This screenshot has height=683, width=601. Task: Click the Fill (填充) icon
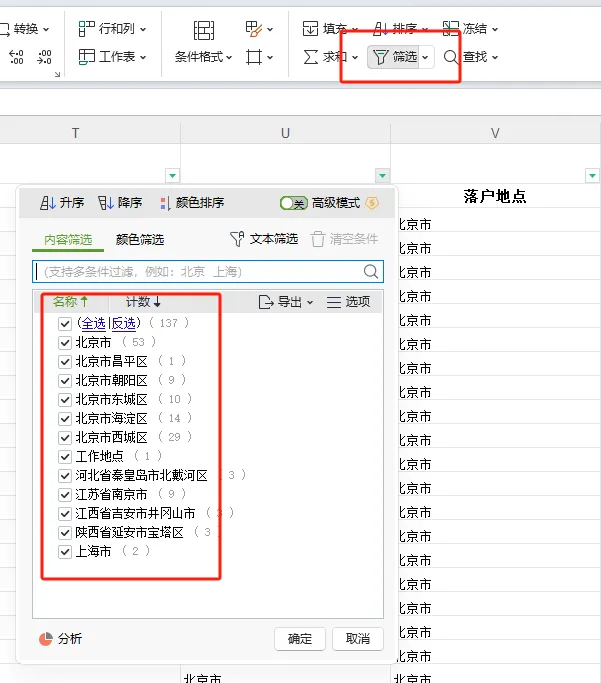click(310, 29)
